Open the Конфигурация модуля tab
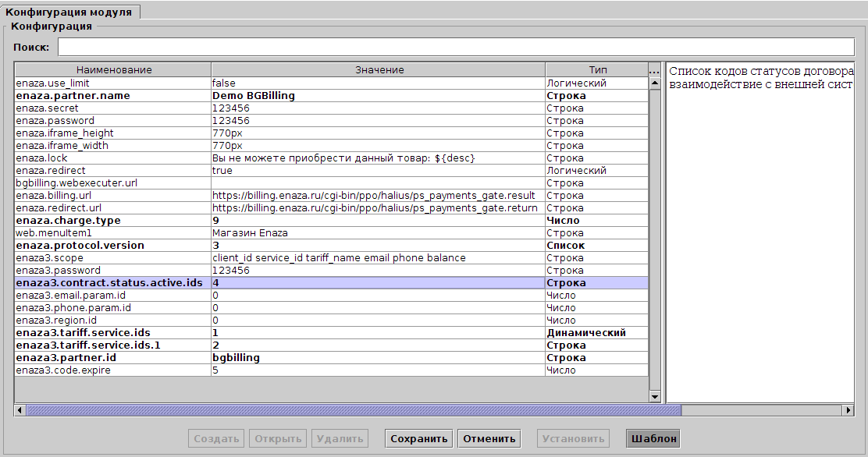This screenshot has height=457, width=868. [69, 12]
